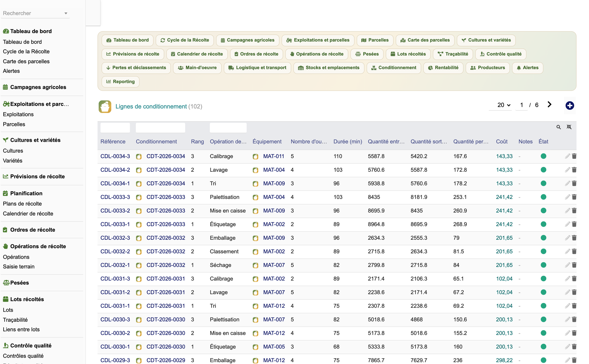This screenshot has height=364, width=589.
Task: Open Logistique et transport tab
Action: pyautogui.click(x=257, y=68)
